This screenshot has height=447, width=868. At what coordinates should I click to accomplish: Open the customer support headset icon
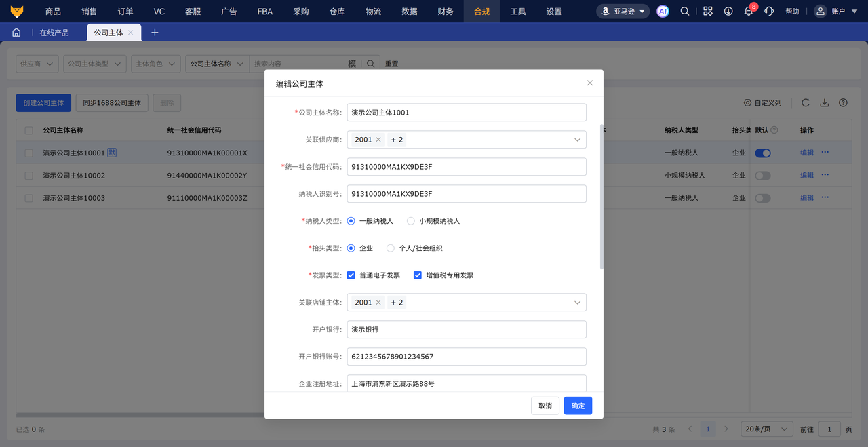point(769,12)
